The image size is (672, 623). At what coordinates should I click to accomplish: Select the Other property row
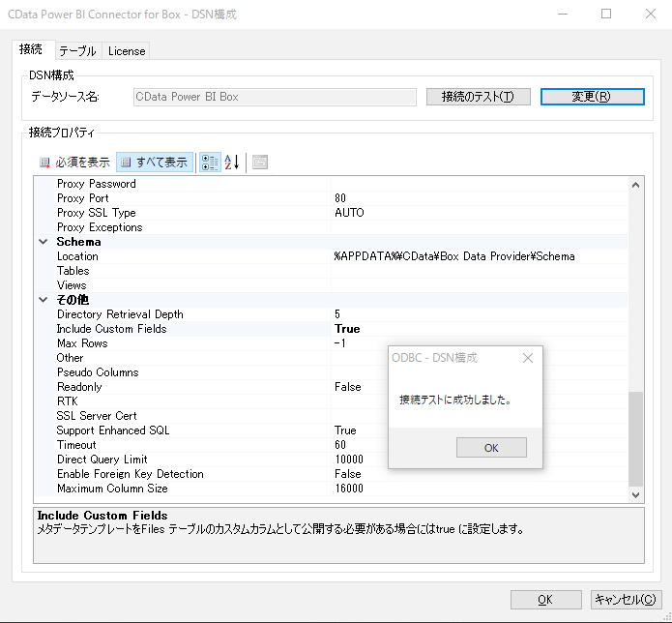(x=331, y=358)
